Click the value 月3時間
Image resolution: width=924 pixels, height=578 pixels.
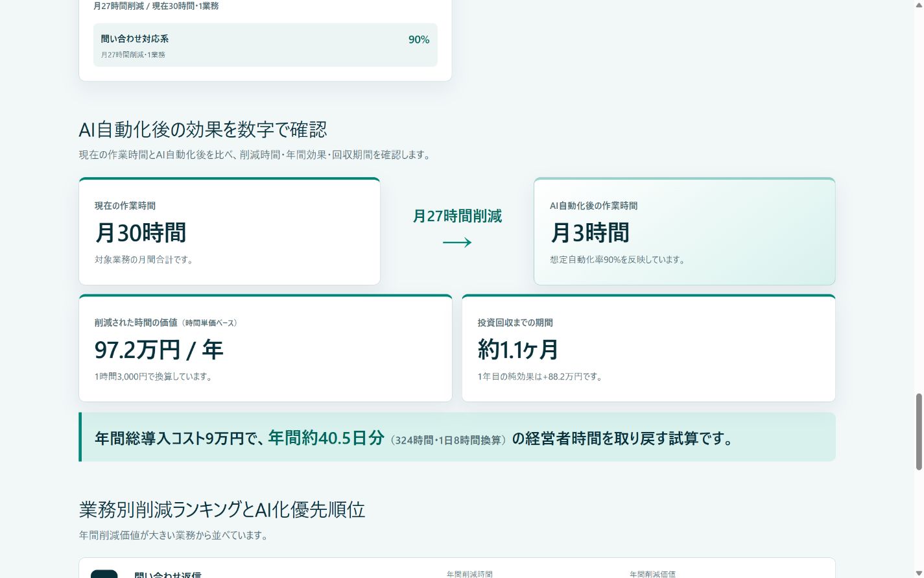point(590,232)
